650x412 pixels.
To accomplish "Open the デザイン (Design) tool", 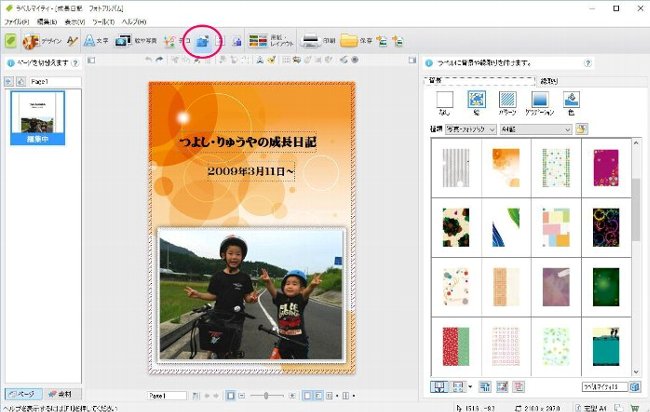I will [42, 41].
